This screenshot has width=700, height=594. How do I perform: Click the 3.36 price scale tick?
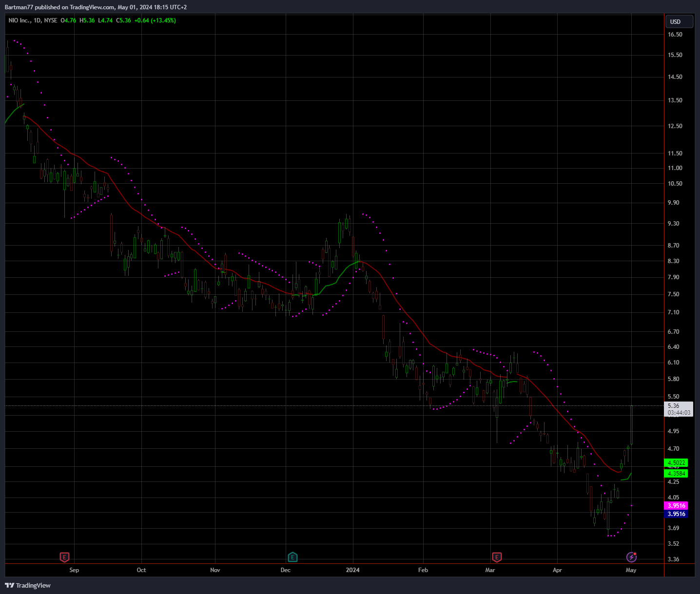(x=674, y=559)
